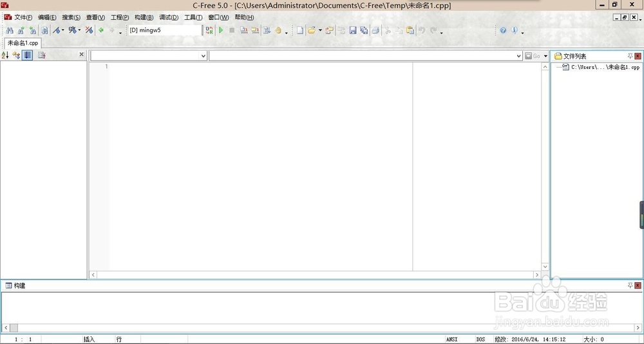The height and width of the screenshot is (344, 644).
Task: Click the green Run triangle icon
Action: pyautogui.click(x=221, y=30)
